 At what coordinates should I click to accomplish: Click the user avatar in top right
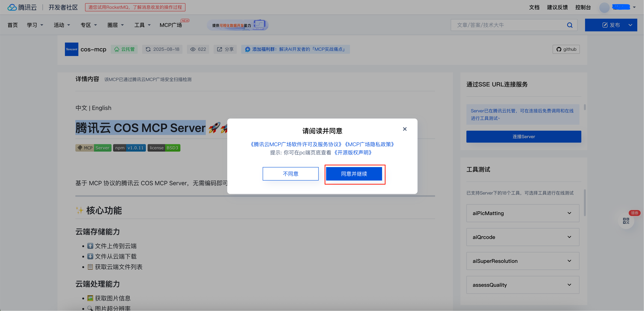(604, 7)
